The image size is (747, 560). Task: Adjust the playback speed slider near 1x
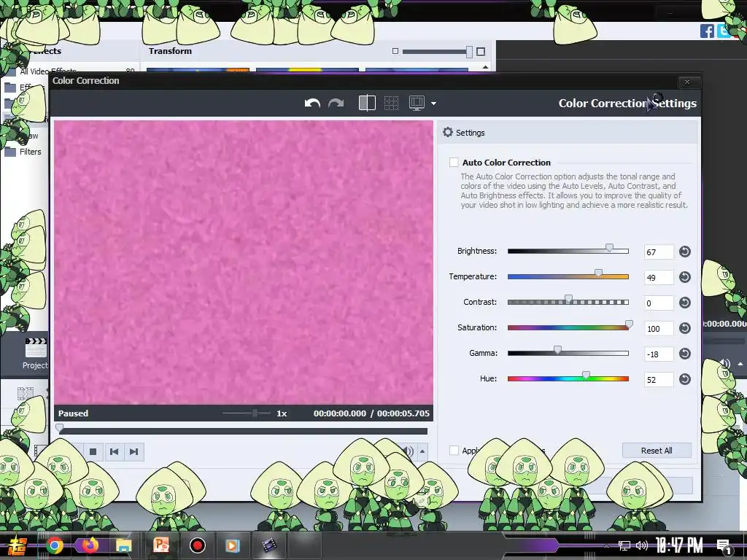click(x=247, y=413)
